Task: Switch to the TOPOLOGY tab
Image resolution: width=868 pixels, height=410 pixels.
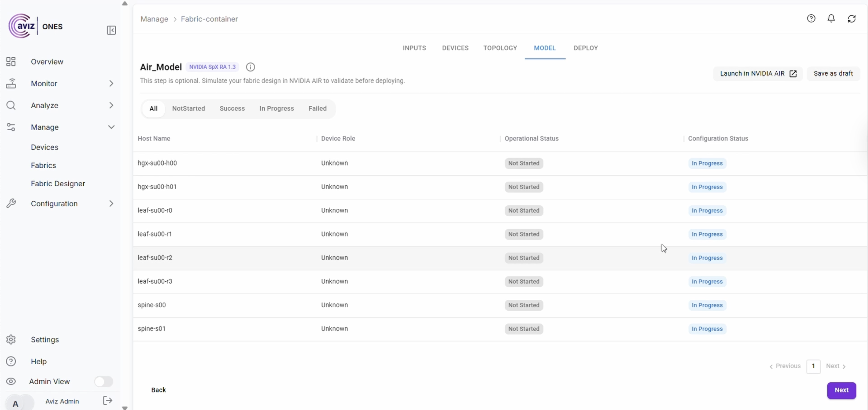Action: pyautogui.click(x=500, y=48)
